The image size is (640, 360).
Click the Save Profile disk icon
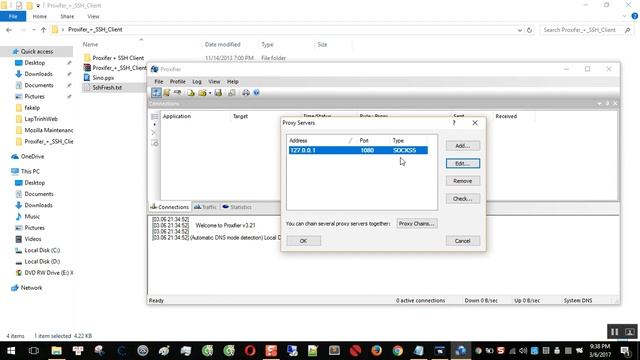coord(218,93)
